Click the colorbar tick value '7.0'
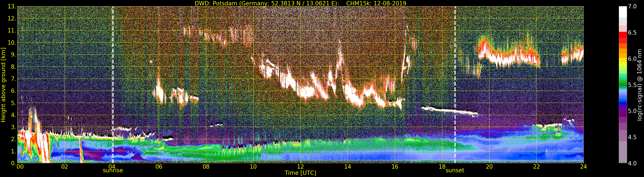The height and width of the screenshot is (177, 644). 632,6
